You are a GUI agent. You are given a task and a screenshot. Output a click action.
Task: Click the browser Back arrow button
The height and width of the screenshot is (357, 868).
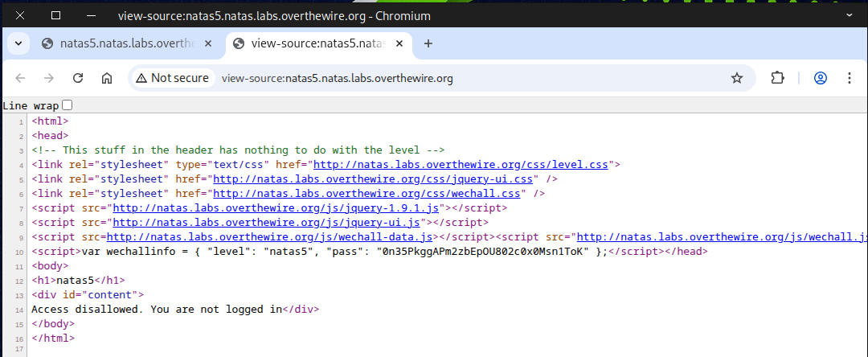coord(21,78)
